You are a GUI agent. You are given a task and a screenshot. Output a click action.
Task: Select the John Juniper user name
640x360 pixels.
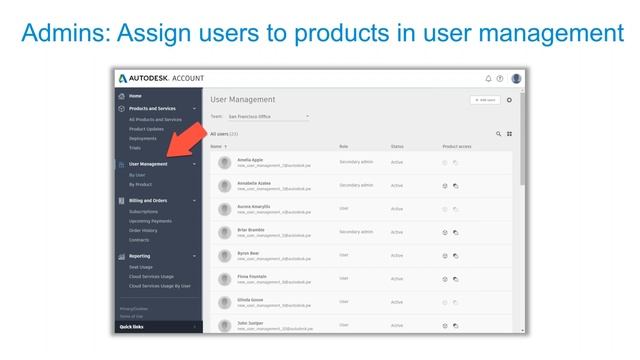(250, 323)
